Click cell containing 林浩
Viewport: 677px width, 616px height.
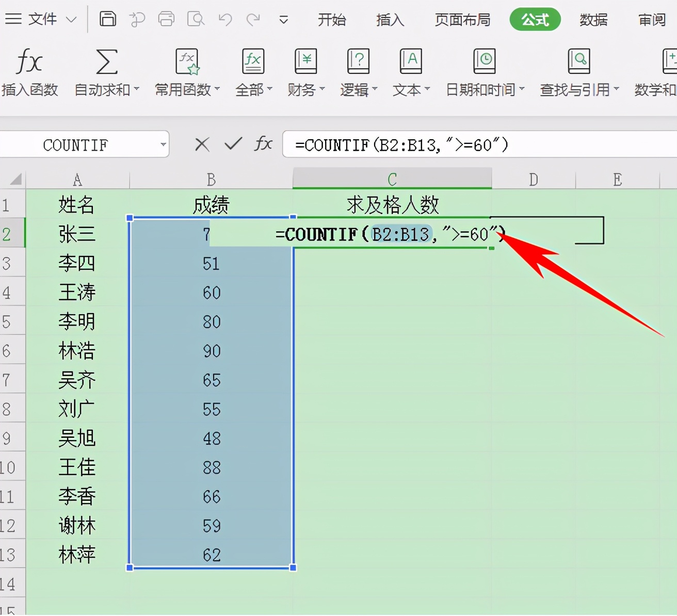pyautogui.click(x=76, y=351)
